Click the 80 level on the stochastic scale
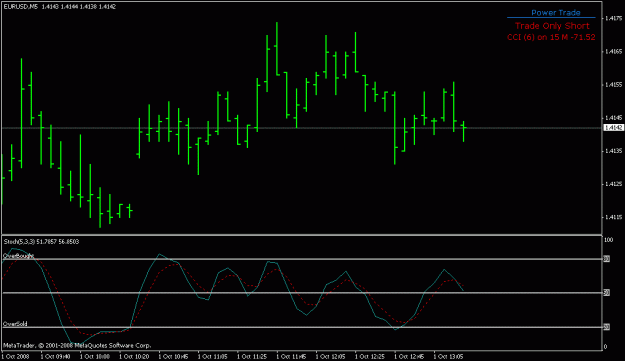This screenshot has height=361, width=625. [x=607, y=259]
